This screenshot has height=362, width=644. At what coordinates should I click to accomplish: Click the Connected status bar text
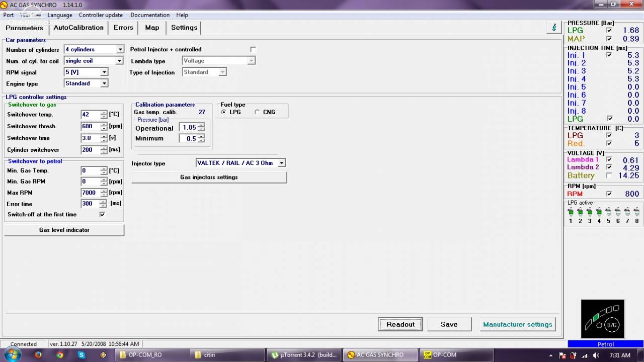pyautogui.click(x=24, y=344)
